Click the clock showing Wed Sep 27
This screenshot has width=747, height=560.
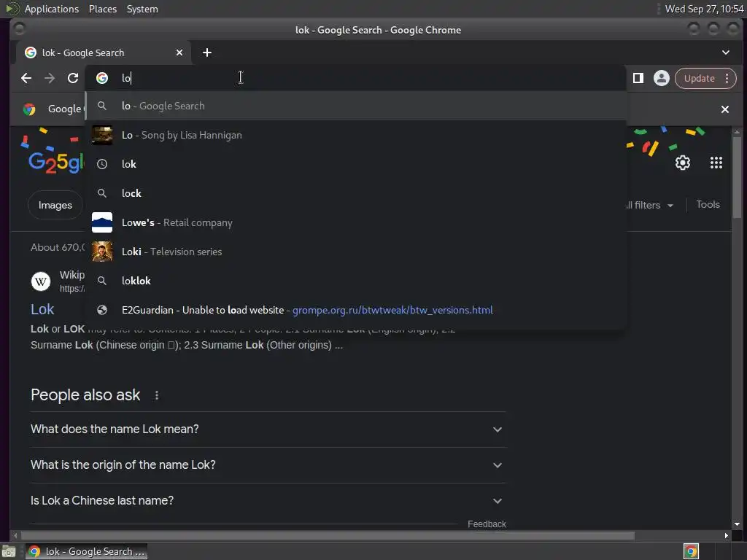(x=704, y=9)
